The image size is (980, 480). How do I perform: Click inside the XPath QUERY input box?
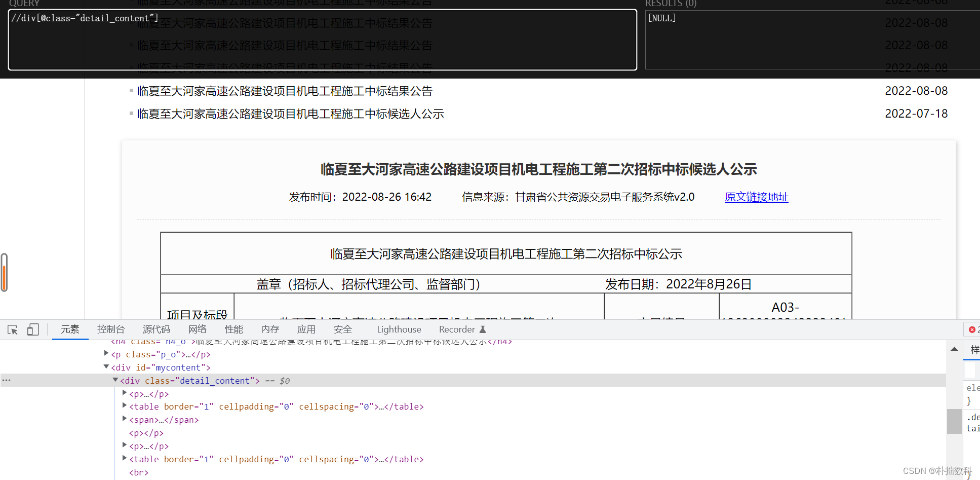click(323, 40)
